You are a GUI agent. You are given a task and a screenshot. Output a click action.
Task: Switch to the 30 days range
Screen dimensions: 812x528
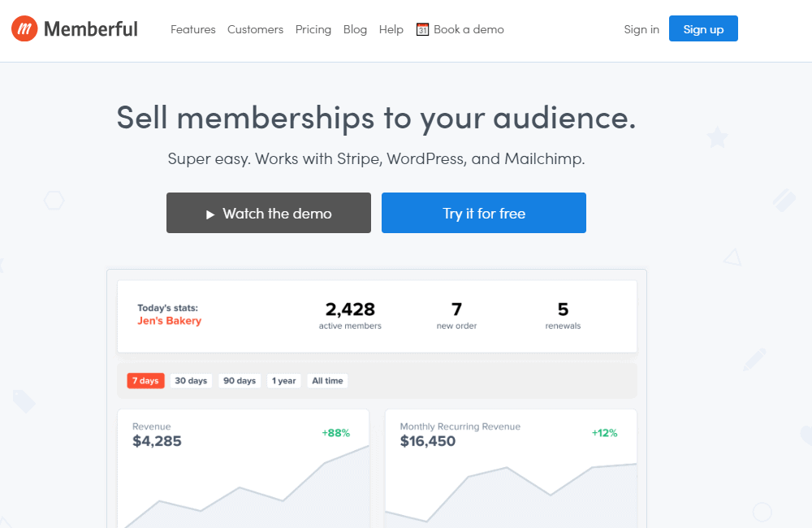pos(191,380)
